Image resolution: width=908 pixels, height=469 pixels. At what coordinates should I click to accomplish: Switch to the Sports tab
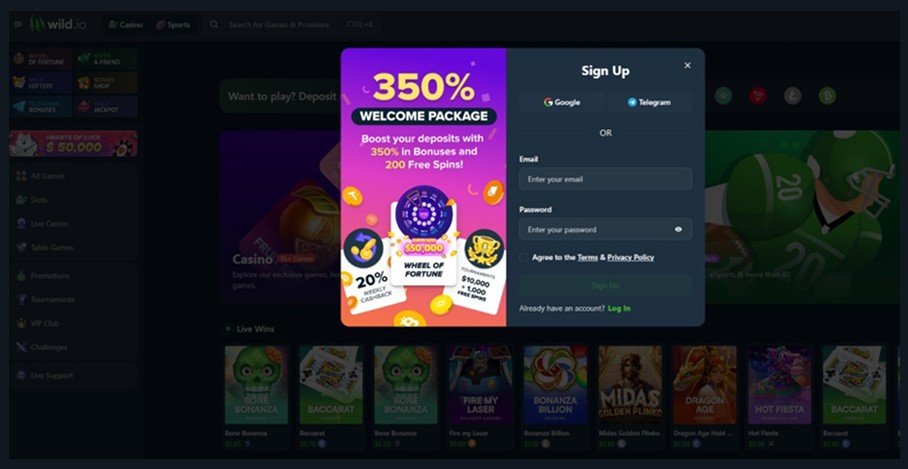(x=173, y=25)
